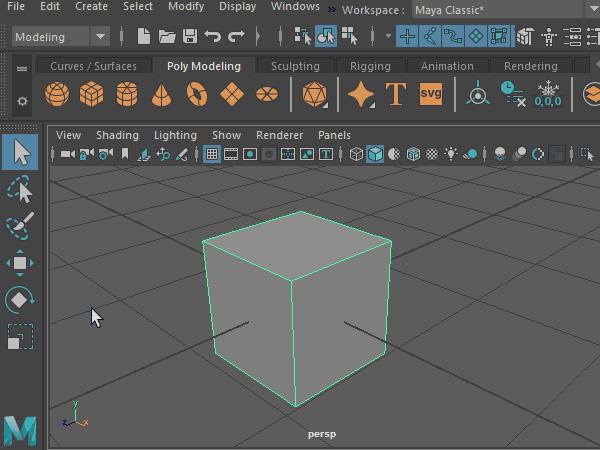Select the Lasso tool in the toolbox
This screenshot has width=600, height=450.
20,190
